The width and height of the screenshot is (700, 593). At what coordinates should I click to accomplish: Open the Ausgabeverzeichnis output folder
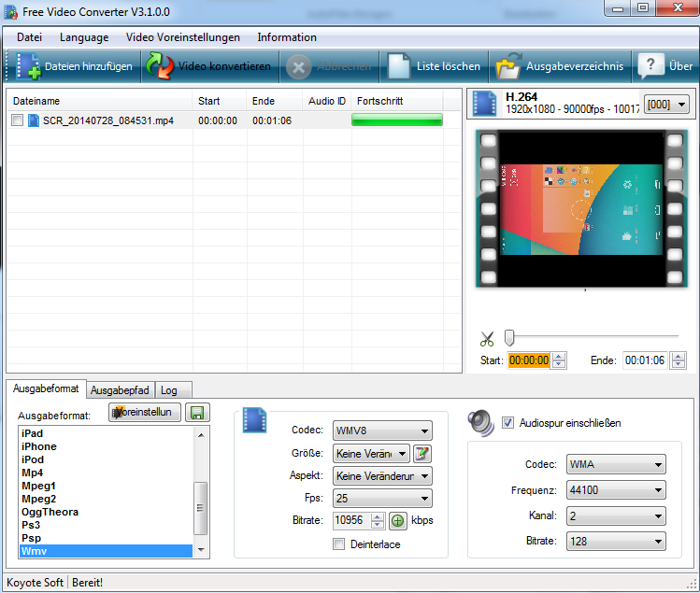pos(560,66)
